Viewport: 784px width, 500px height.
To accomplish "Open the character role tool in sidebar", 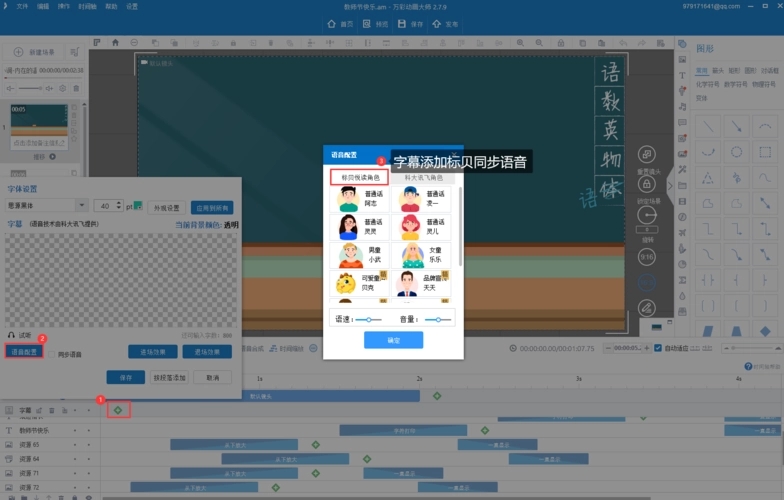I will coord(682,91).
